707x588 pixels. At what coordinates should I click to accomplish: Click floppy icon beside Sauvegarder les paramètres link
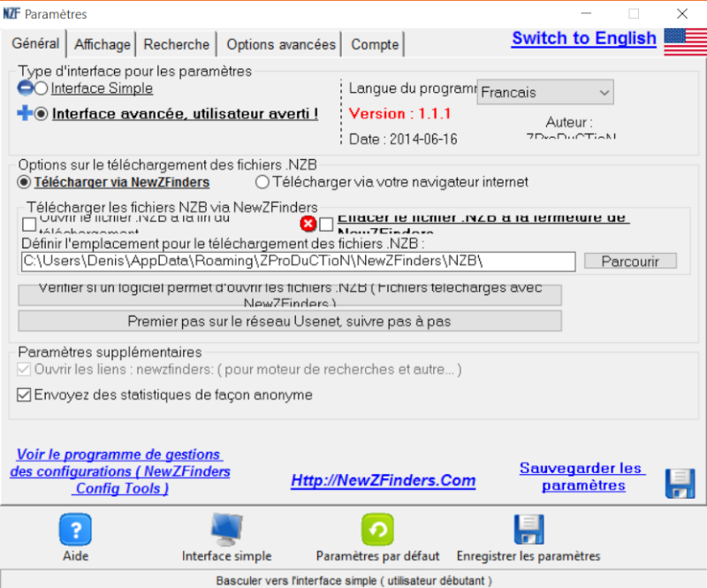pyautogui.click(x=680, y=484)
